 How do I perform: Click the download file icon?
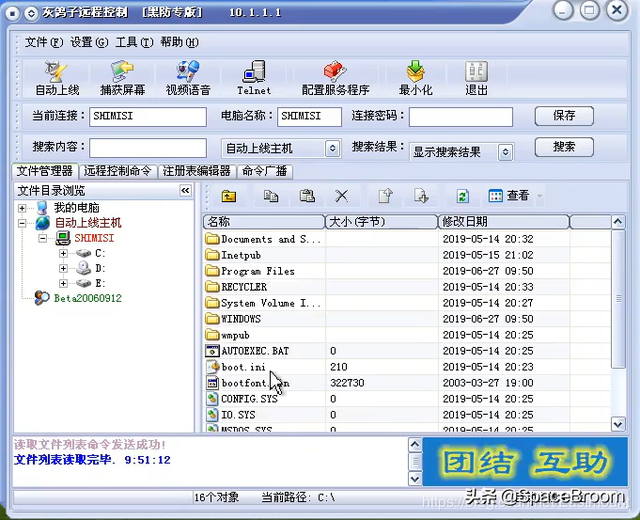click(421, 196)
